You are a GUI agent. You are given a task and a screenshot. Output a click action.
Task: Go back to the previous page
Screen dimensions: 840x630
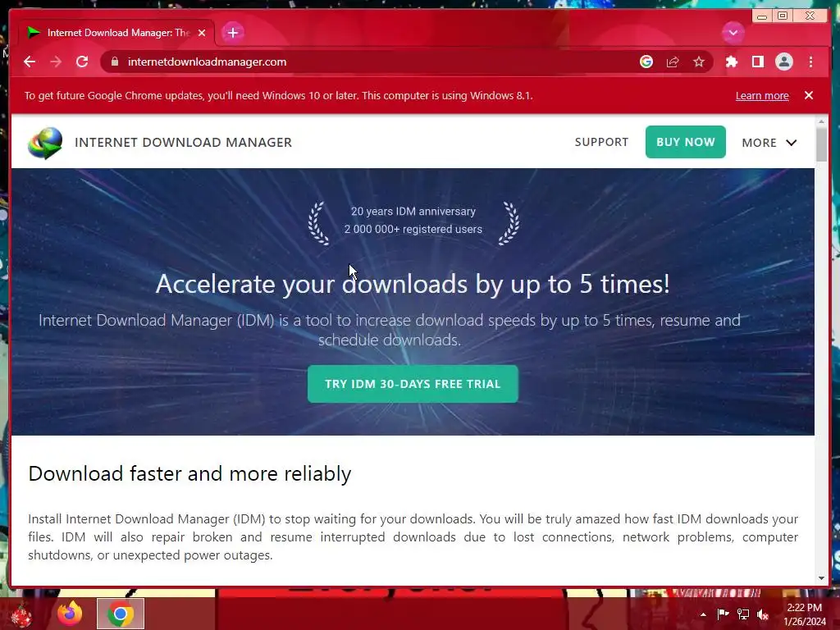click(x=30, y=62)
